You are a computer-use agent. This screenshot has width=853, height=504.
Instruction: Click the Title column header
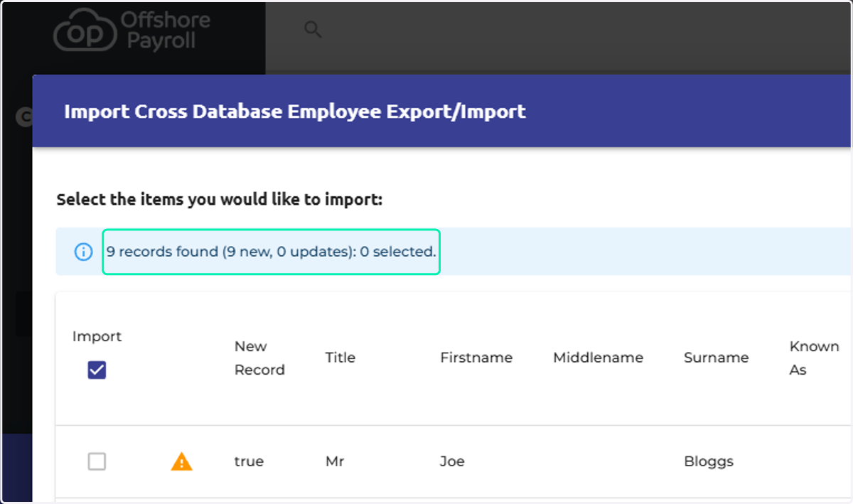tap(340, 358)
